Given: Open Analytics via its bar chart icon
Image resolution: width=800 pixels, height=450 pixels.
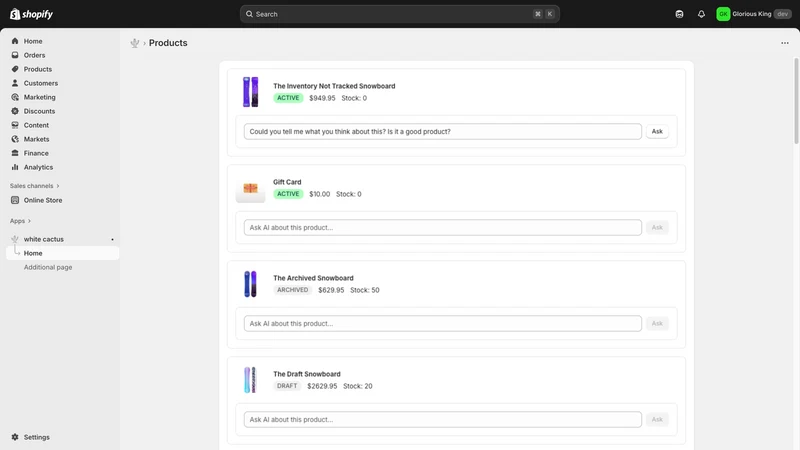Looking at the screenshot, I should tap(15, 167).
